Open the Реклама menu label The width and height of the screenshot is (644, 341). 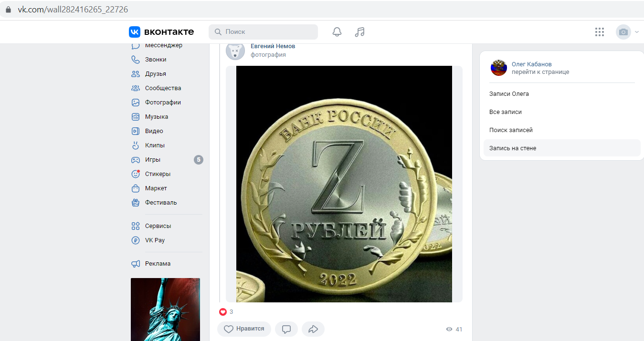click(158, 264)
